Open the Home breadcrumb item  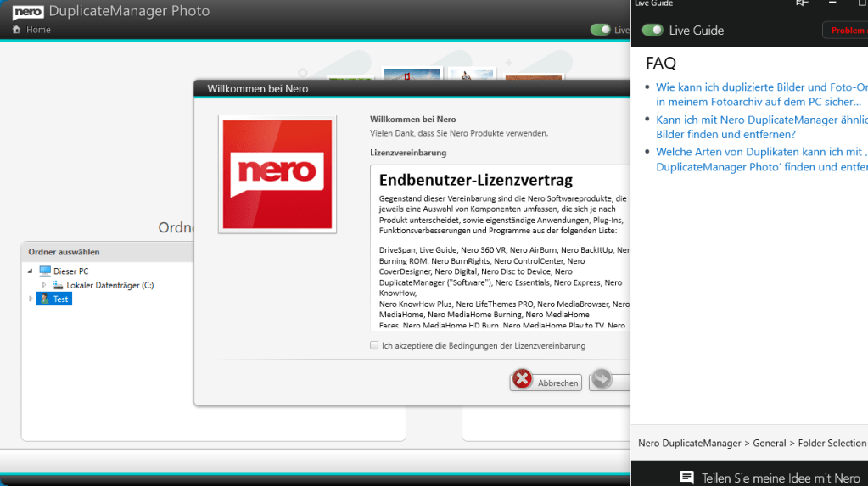pyautogui.click(x=38, y=30)
